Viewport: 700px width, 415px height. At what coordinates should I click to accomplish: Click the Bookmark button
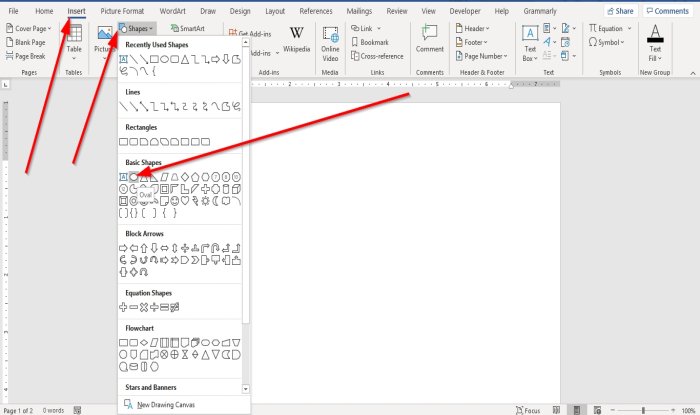click(x=370, y=42)
